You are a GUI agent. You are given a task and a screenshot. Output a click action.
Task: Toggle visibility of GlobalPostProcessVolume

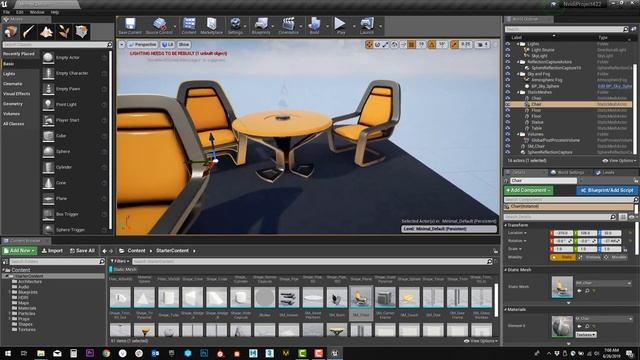pos(508,140)
